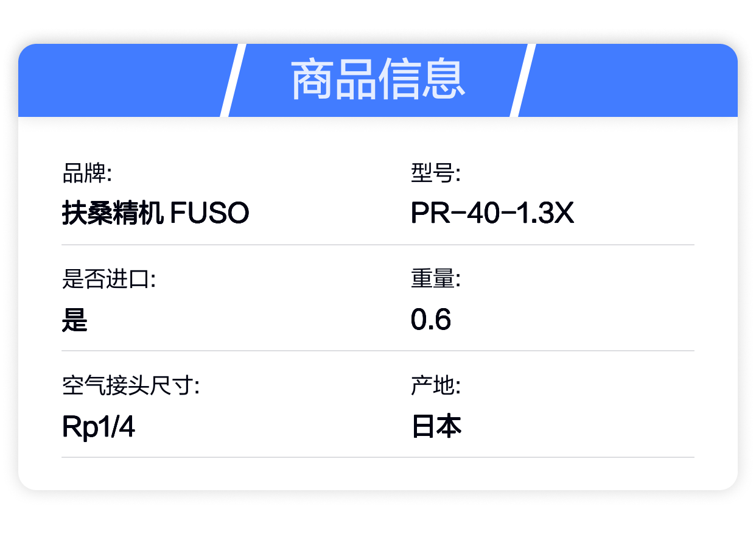Click the 品牌 label
This screenshot has height=534, width=756.
coord(87,174)
